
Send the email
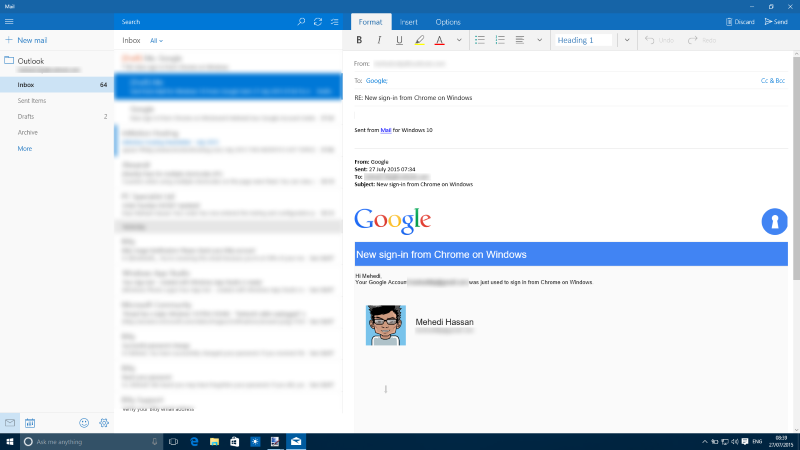click(776, 22)
